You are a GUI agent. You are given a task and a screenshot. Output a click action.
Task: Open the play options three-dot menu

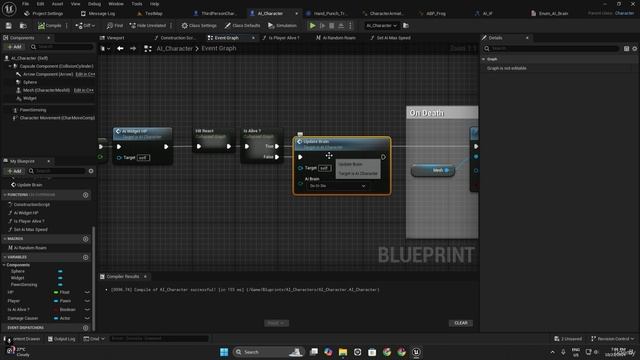coord(350,25)
